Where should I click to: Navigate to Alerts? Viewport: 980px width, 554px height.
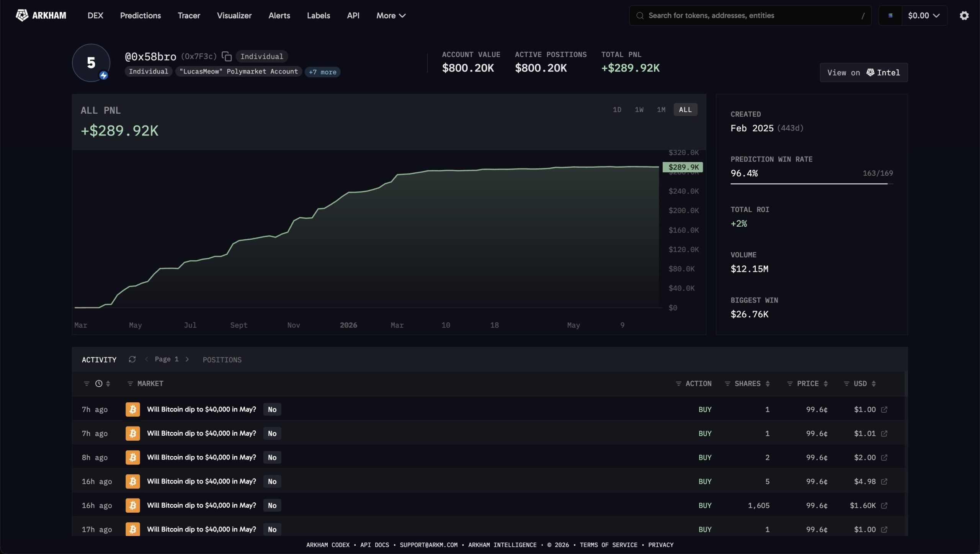click(279, 16)
